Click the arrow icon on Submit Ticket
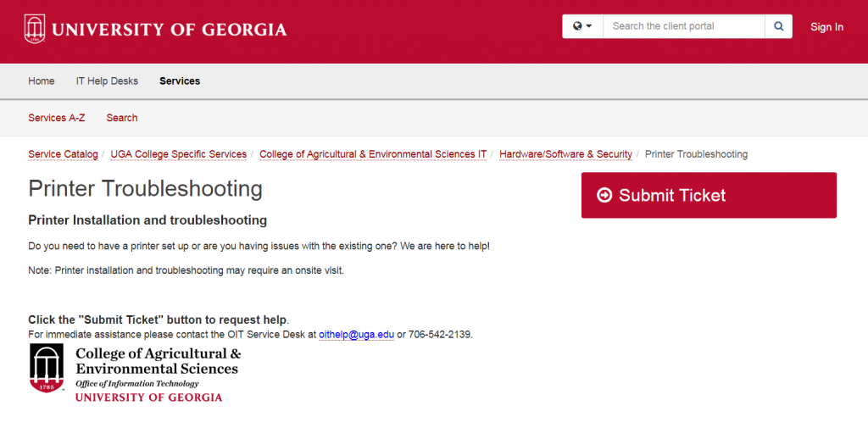This screenshot has width=868, height=428. coord(604,195)
